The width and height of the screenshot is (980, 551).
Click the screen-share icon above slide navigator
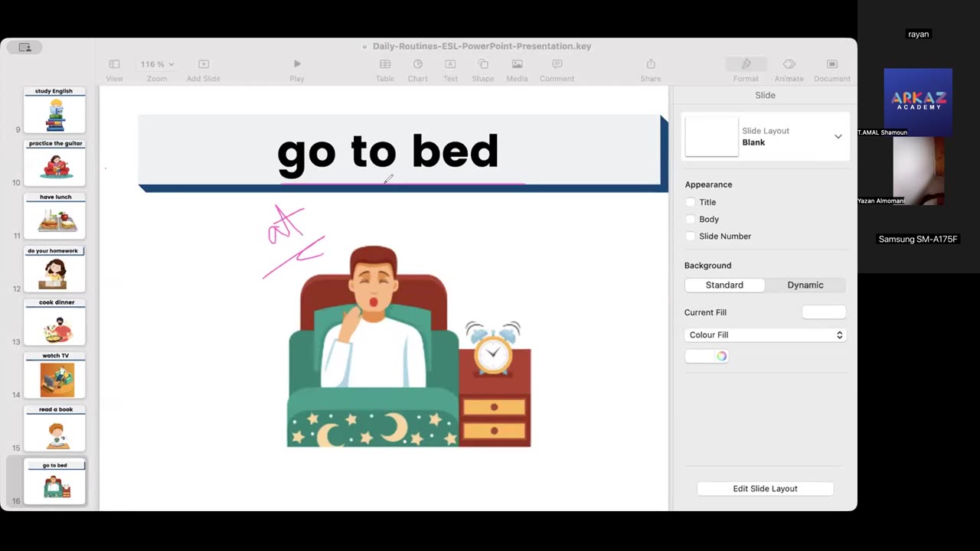(24, 47)
